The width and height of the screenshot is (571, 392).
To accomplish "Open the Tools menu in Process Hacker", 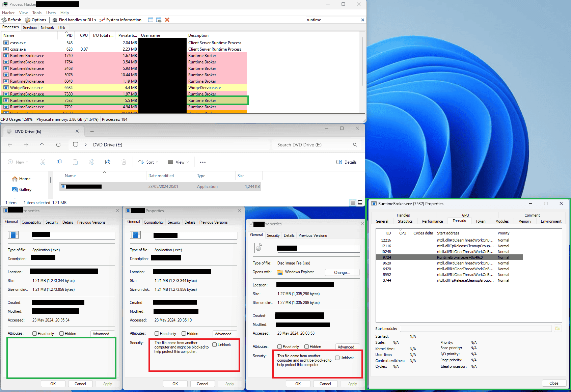I will coord(37,13).
